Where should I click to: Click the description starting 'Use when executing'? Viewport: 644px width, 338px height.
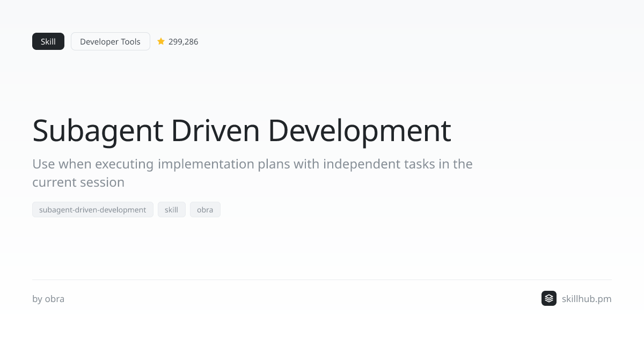252,173
